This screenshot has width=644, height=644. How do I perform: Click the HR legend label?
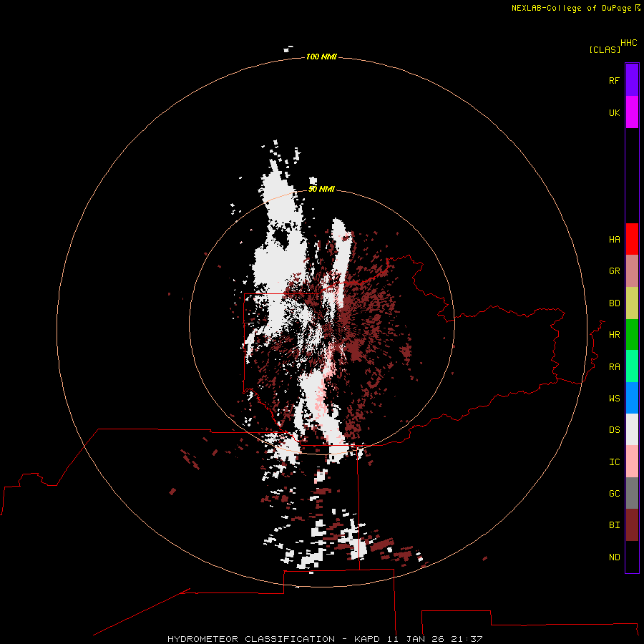coord(614,335)
